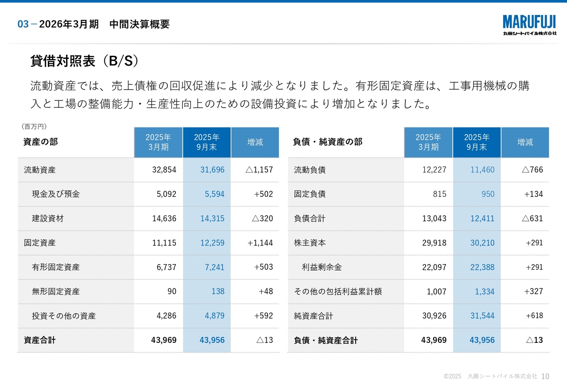Click the 利益剰余金 row label
This screenshot has height=392, width=567.
pos(322,267)
